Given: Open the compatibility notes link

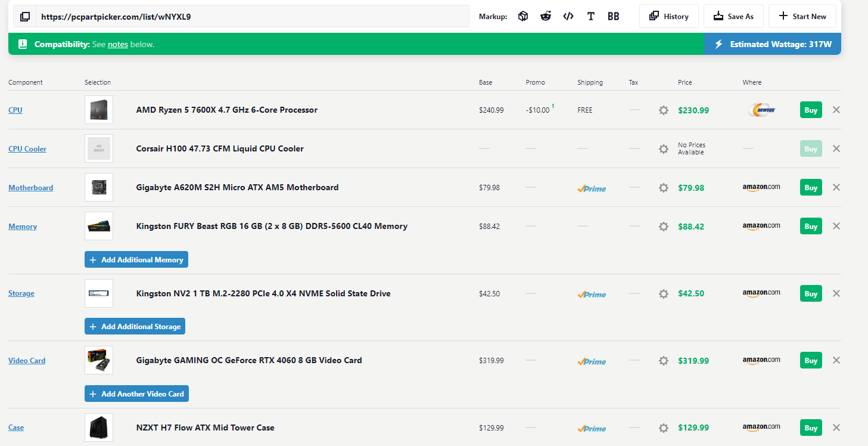Looking at the screenshot, I should [x=118, y=45].
